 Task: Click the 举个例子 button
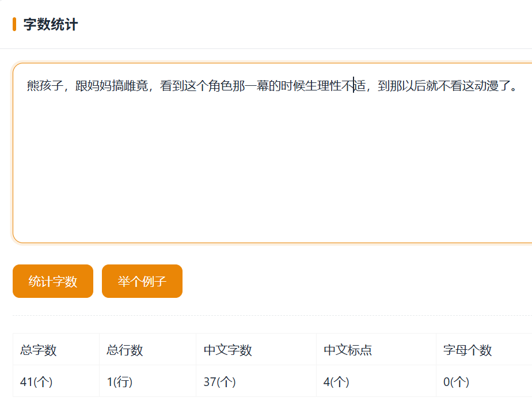pos(142,281)
